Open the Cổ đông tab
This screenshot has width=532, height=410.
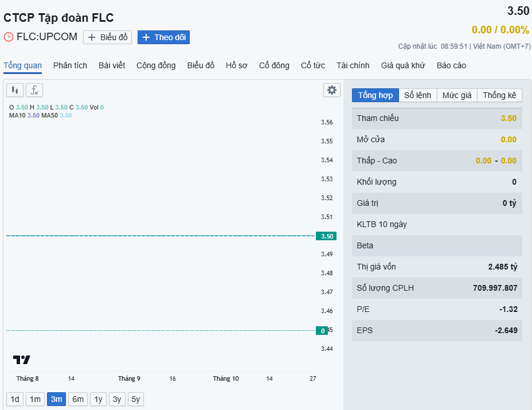tap(274, 65)
